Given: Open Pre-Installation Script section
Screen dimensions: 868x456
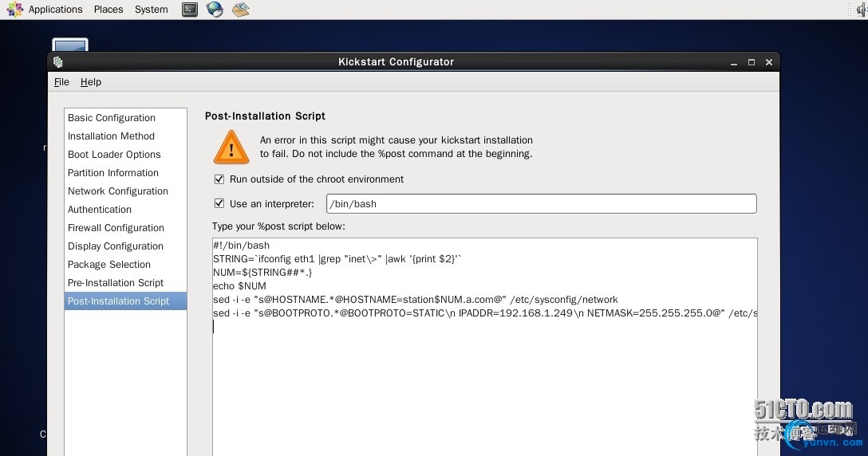Looking at the screenshot, I should [126, 282].
